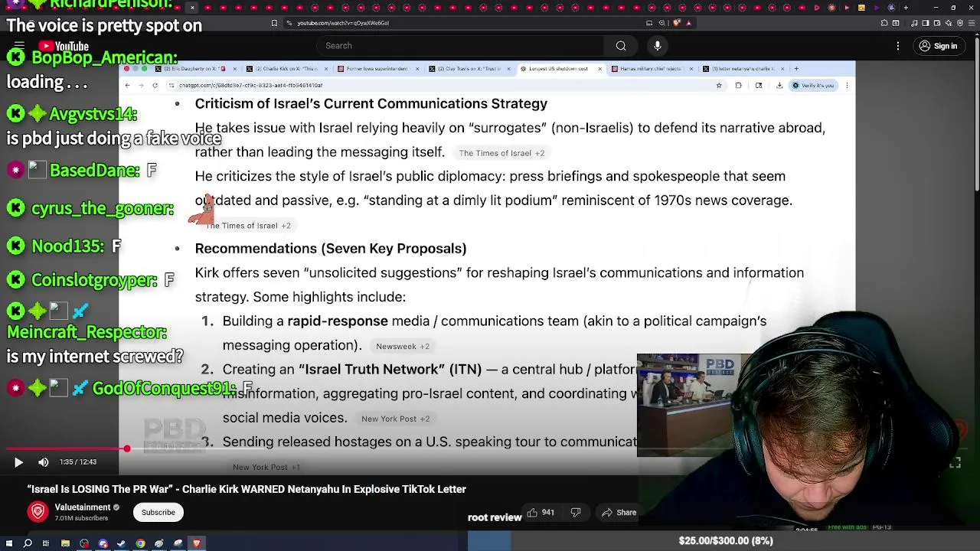Open the first The Times of Israel +2 citation

pos(501,153)
